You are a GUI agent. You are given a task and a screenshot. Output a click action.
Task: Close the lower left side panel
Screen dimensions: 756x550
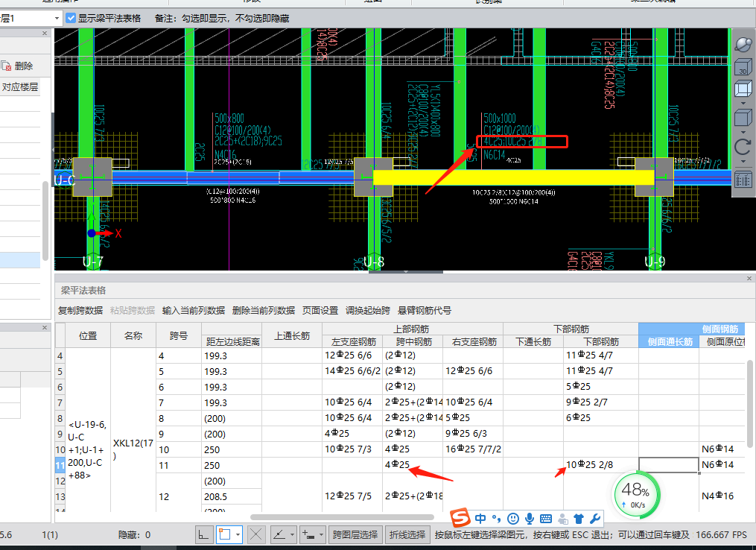45,328
